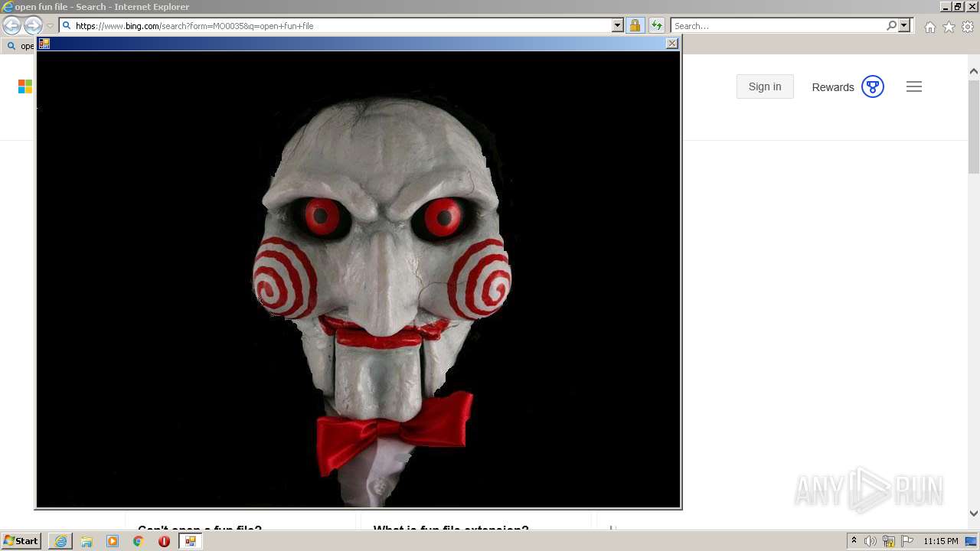Go to the home page icon
The height and width of the screenshot is (551, 980).
[929, 27]
